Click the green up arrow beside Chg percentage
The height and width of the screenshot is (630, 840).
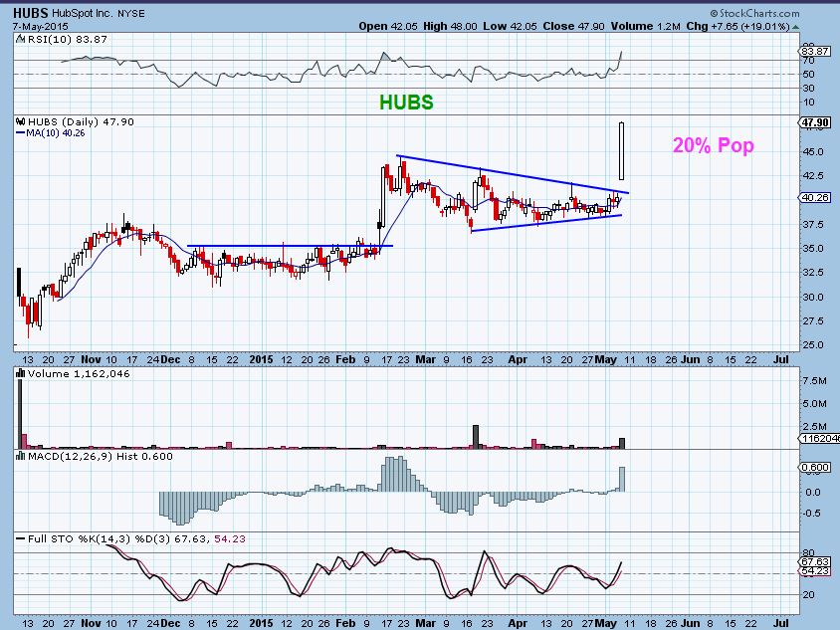click(x=795, y=27)
